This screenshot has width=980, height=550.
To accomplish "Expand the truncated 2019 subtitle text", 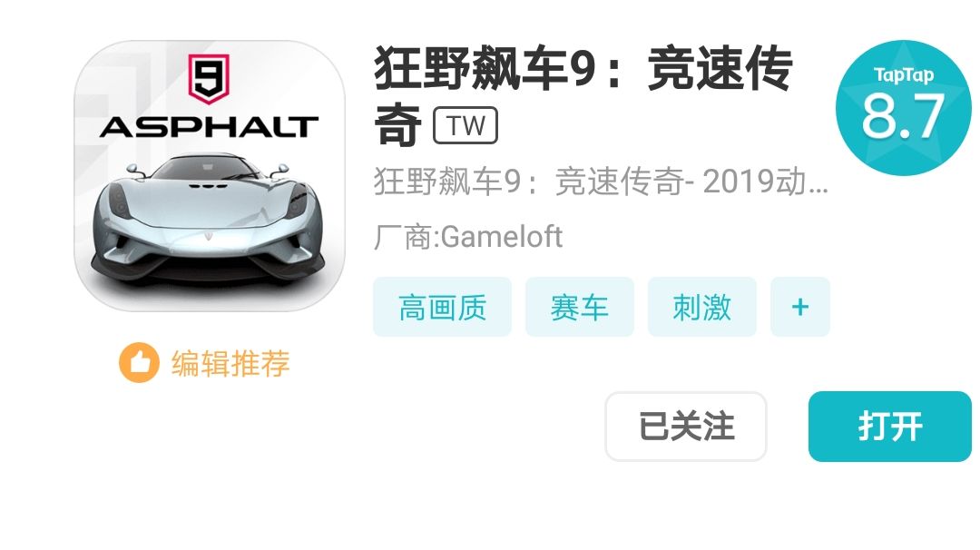I will click(x=601, y=182).
